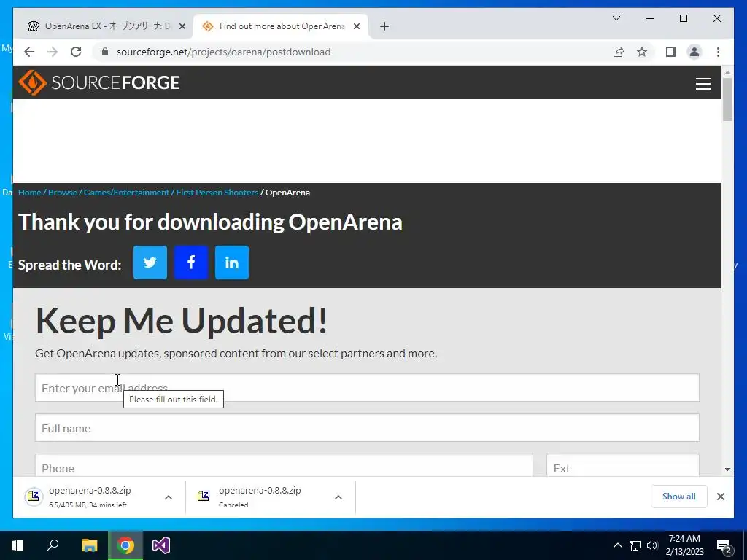The width and height of the screenshot is (747, 560).
Task: Show hidden system tray icons
Action: [617, 545]
